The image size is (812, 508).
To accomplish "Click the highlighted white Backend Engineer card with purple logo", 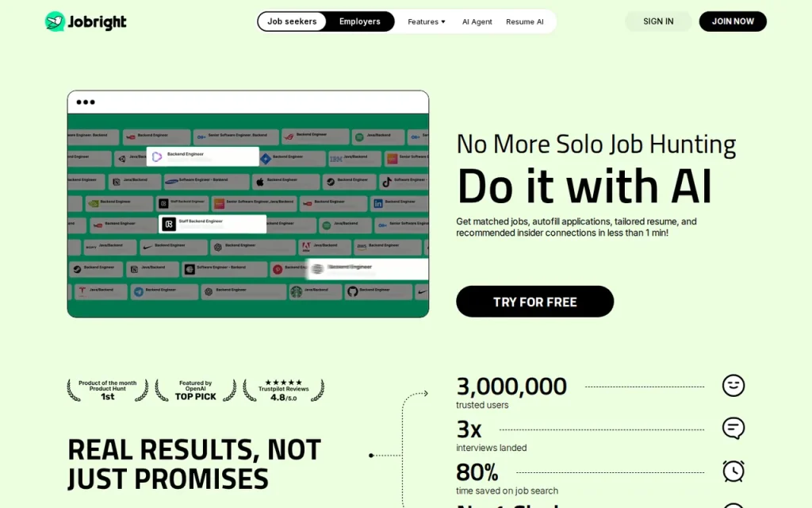I will point(202,156).
